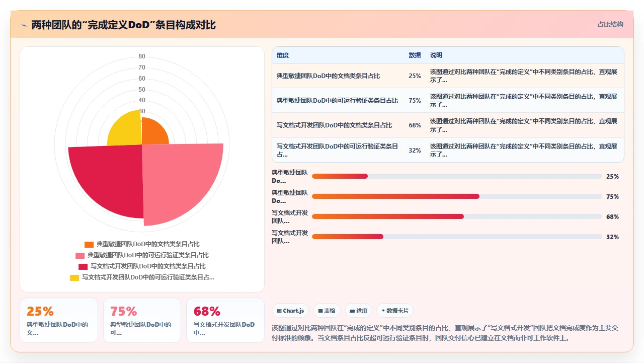Click the 32% value beside the fourth progress bar

[612, 237]
